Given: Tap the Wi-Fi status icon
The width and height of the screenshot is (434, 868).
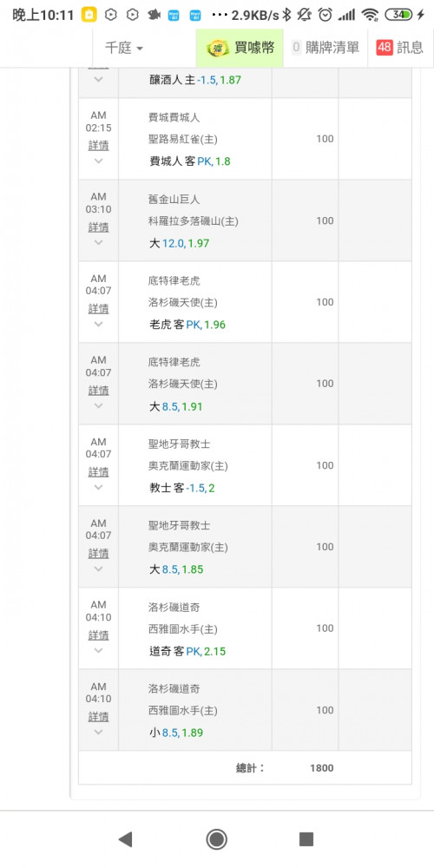Looking at the screenshot, I should (x=370, y=15).
